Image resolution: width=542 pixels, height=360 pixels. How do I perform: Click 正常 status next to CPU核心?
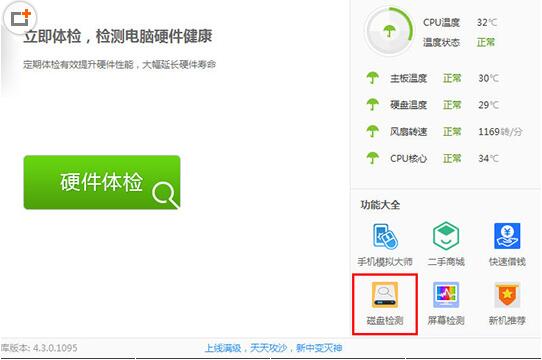click(452, 158)
